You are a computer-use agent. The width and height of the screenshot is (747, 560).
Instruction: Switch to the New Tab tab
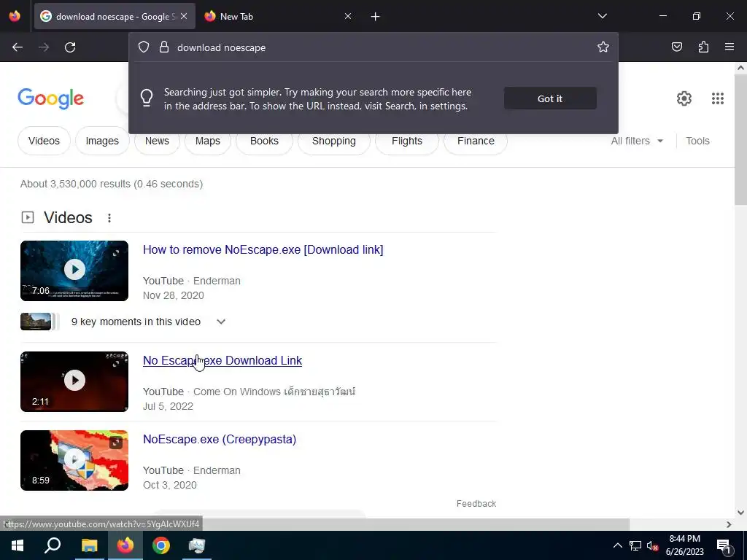(279, 16)
